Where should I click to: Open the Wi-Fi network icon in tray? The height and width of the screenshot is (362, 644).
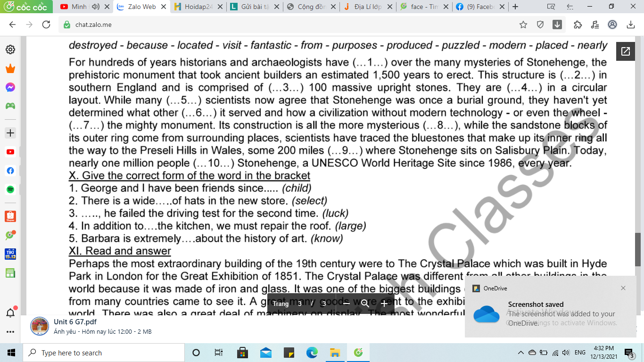555,353
